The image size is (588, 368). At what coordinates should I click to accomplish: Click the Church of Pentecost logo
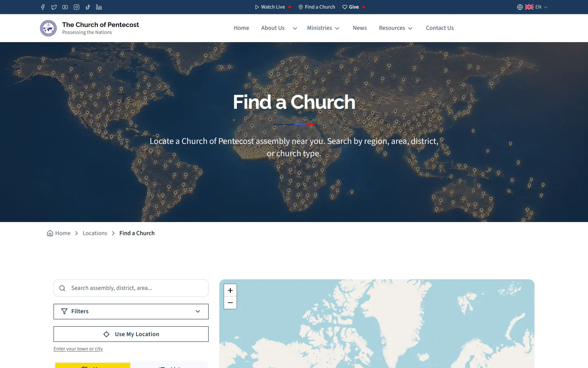(48, 28)
